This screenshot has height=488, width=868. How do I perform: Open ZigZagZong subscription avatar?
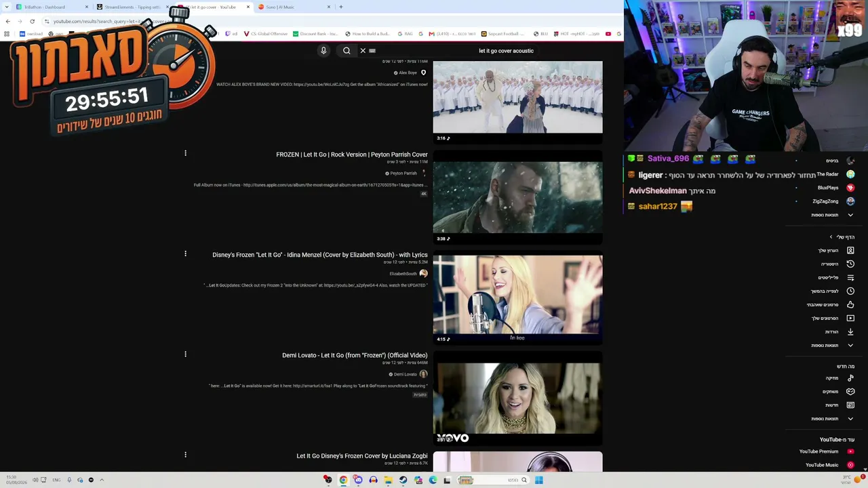coord(850,201)
